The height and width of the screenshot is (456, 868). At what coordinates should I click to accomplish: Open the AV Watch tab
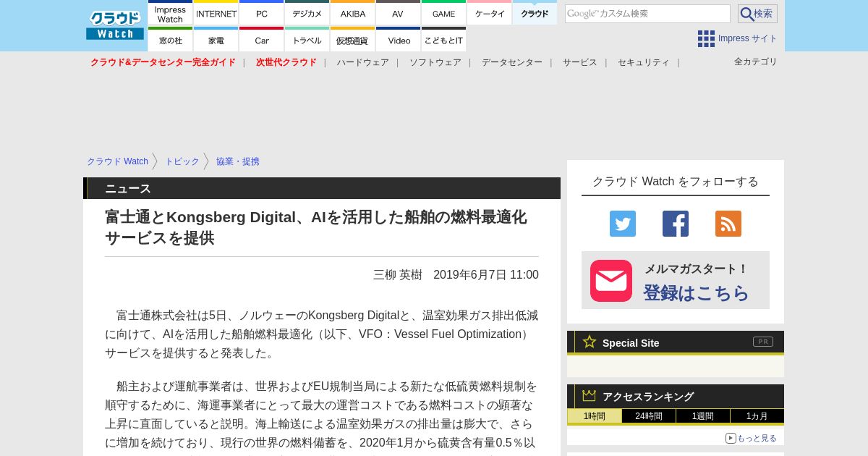(x=398, y=13)
